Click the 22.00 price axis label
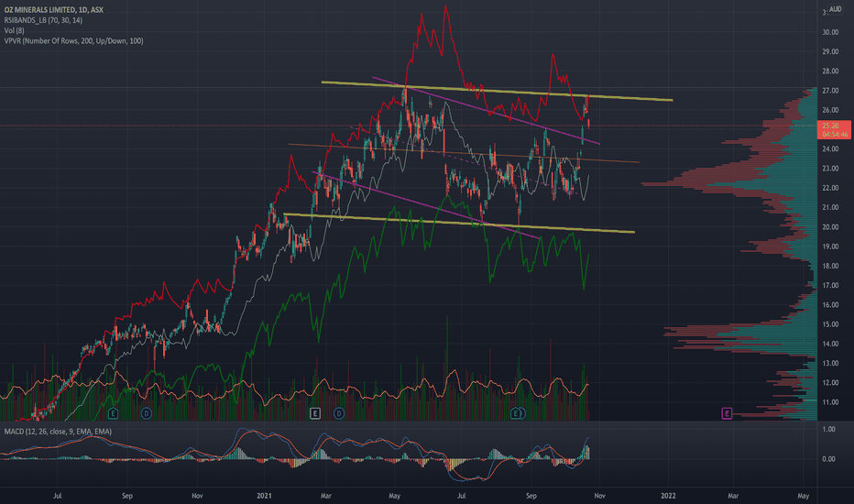The width and height of the screenshot is (854, 504). click(830, 188)
